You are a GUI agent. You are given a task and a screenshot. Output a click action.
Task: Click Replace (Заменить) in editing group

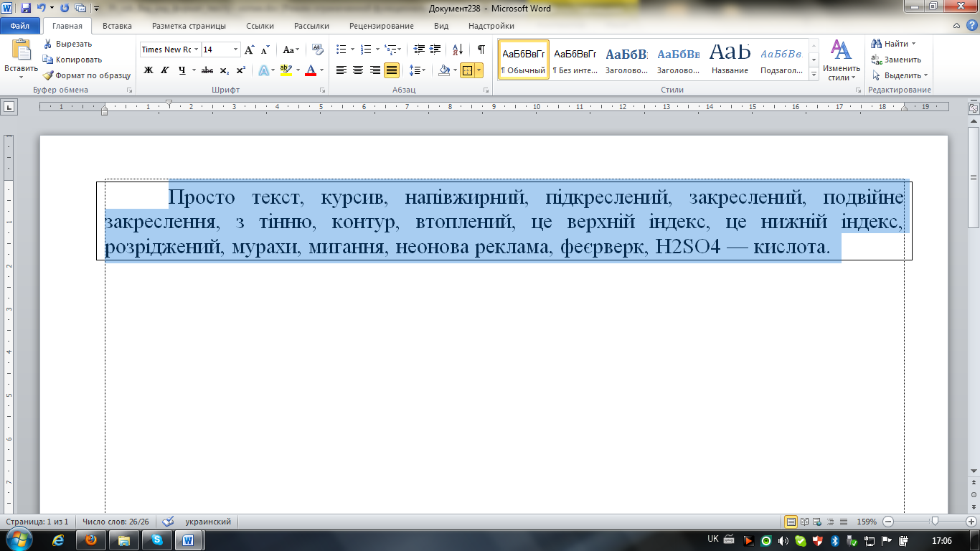click(896, 60)
